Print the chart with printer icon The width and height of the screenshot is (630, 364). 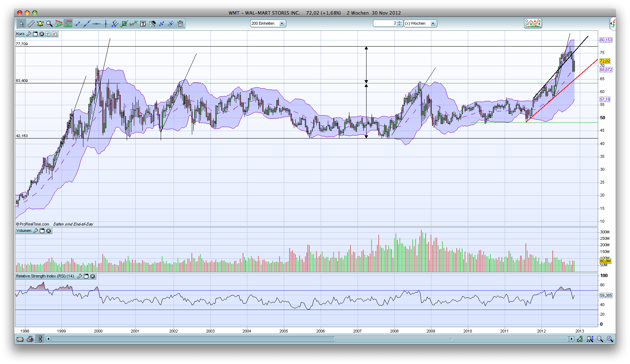[x=30, y=339]
